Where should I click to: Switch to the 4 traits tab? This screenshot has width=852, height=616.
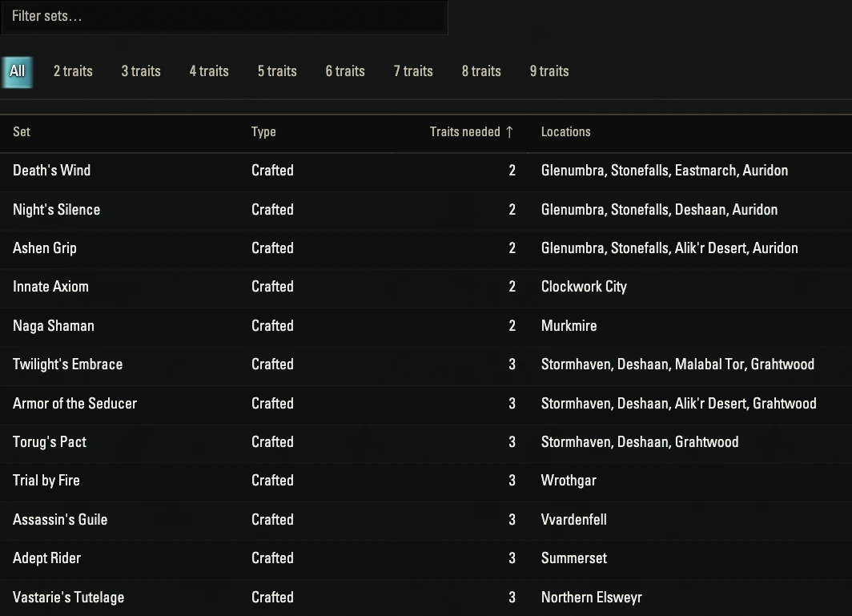(209, 71)
